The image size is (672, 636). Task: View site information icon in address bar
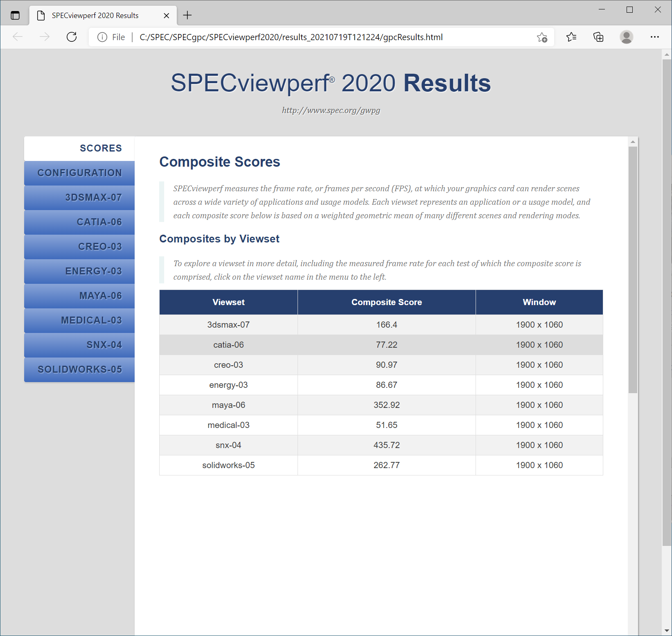point(102,37)
